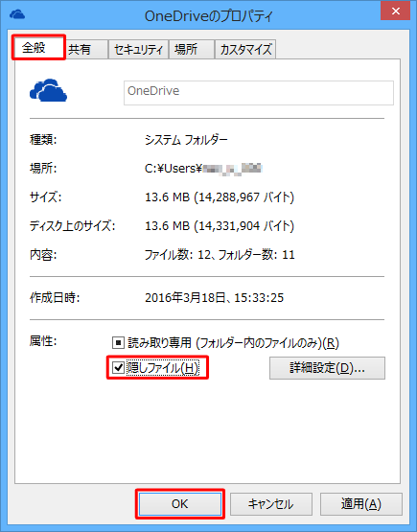The width and height of the screenshot is (417, 532).
Task: Click the 適用 button
Action: [x=361, y=504]
